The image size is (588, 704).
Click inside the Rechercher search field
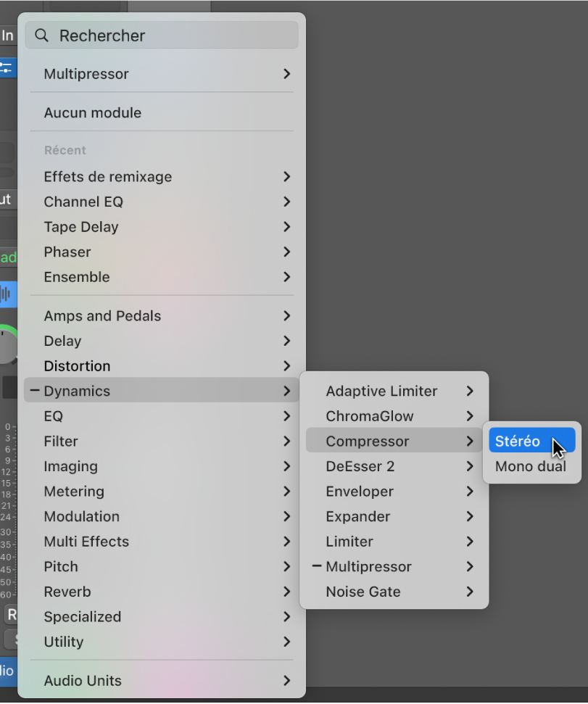[x=145, y=35]
